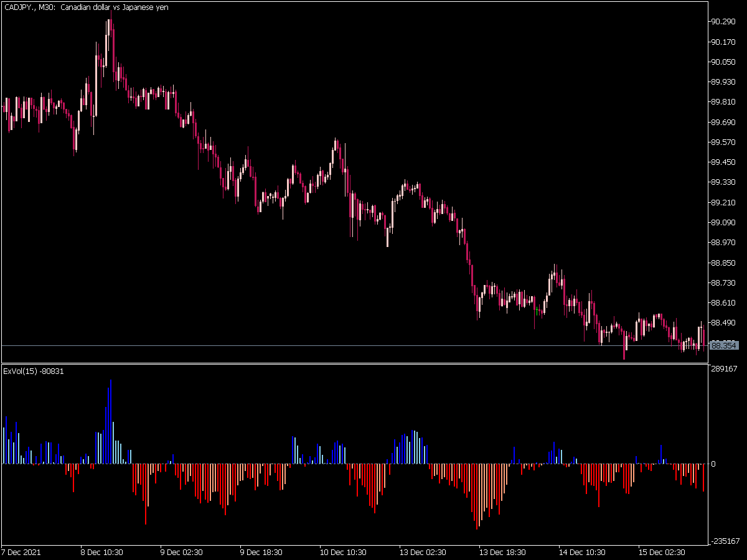Click the 89.330 price axis label
The image size is (747, 560).
[723, 182]
